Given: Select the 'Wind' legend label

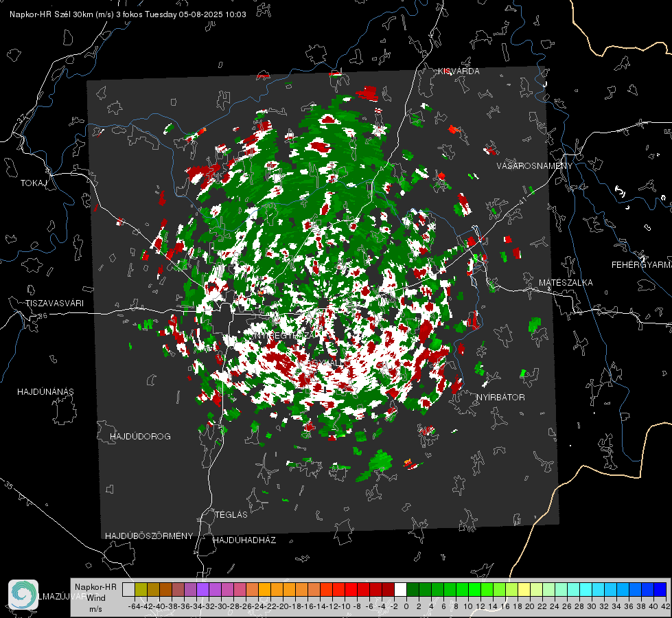Looking at the screenshot, I should coord(96,598).
